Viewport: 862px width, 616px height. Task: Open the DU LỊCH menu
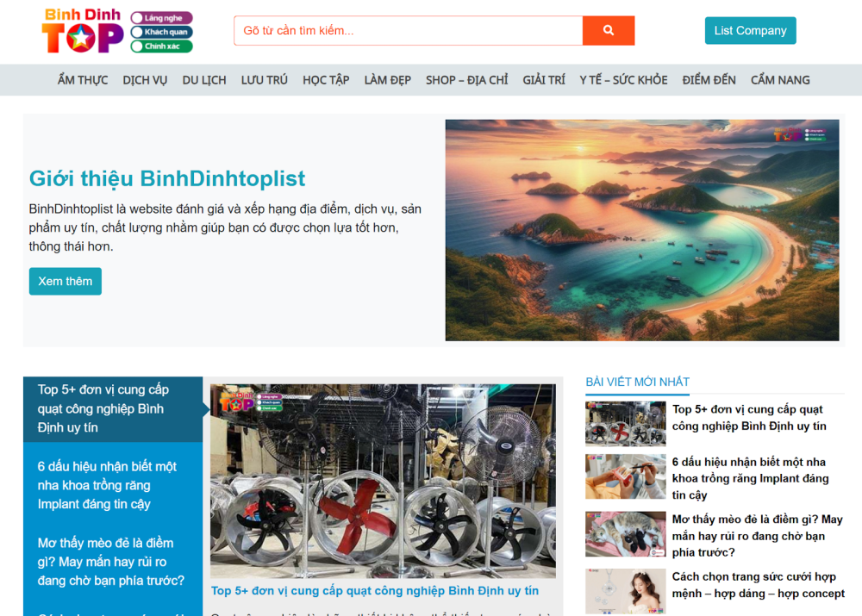pos(204,80)
